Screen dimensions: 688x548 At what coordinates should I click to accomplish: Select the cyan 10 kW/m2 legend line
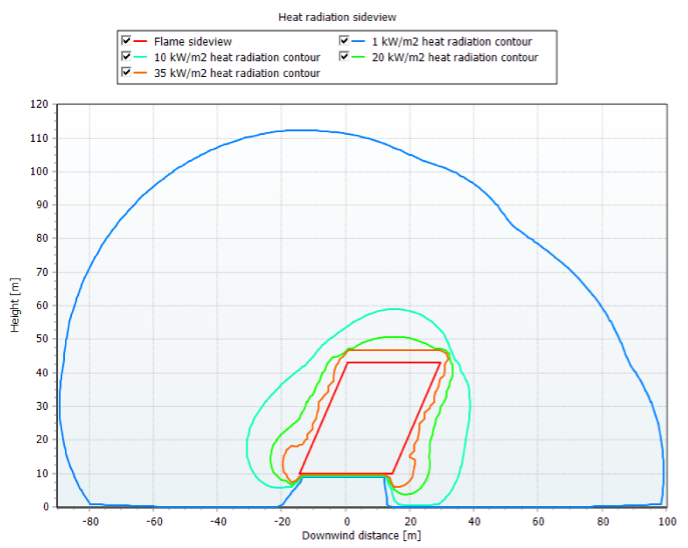pos(140,57)
